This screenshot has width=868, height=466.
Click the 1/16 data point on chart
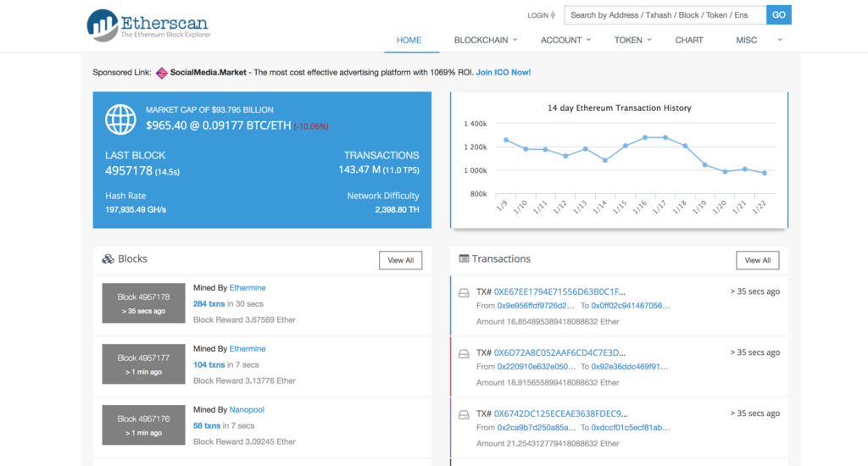tap(645, 137)
